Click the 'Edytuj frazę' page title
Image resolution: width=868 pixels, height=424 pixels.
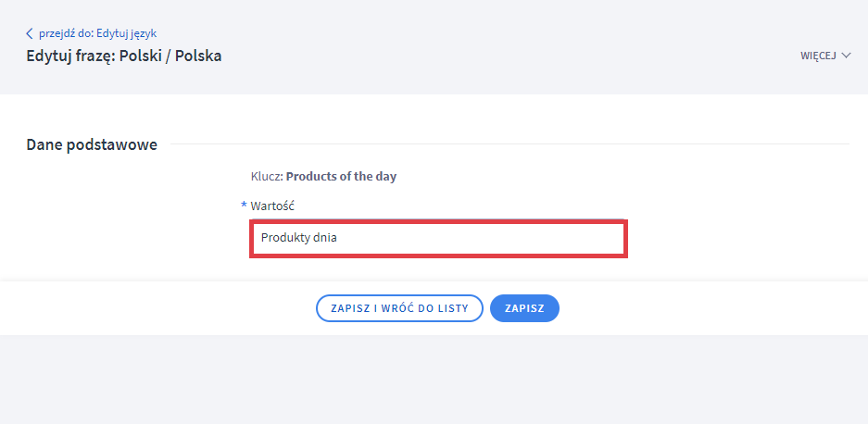click(x=69, y=56)
